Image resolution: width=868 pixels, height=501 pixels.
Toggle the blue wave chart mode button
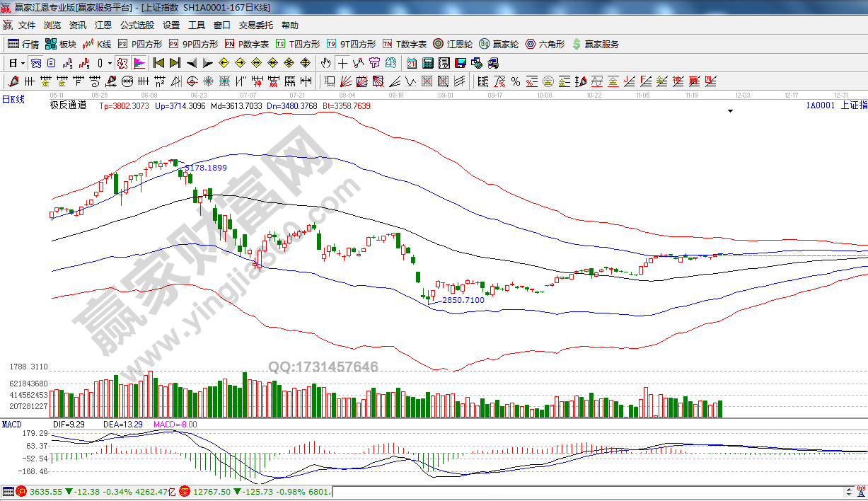35,63
